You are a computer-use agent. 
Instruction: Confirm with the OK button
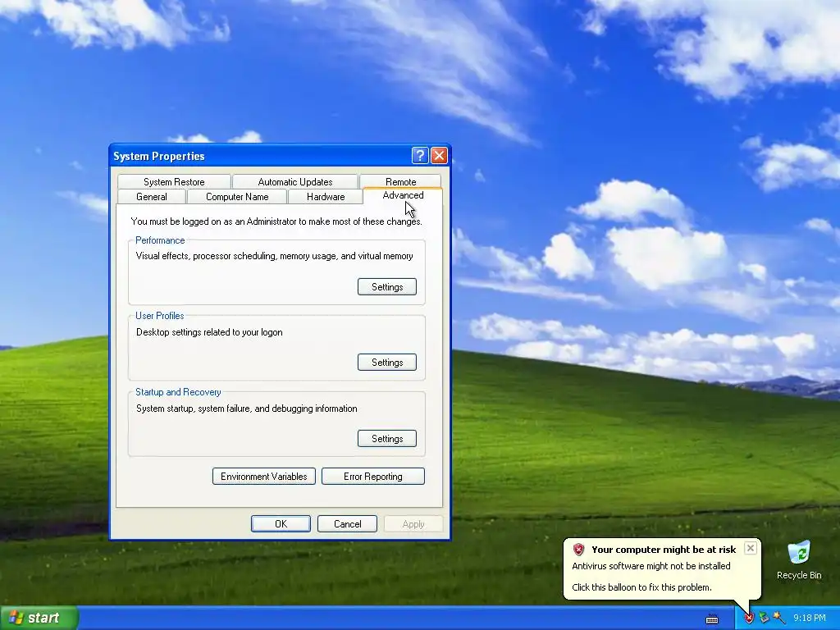click(281, 524)
